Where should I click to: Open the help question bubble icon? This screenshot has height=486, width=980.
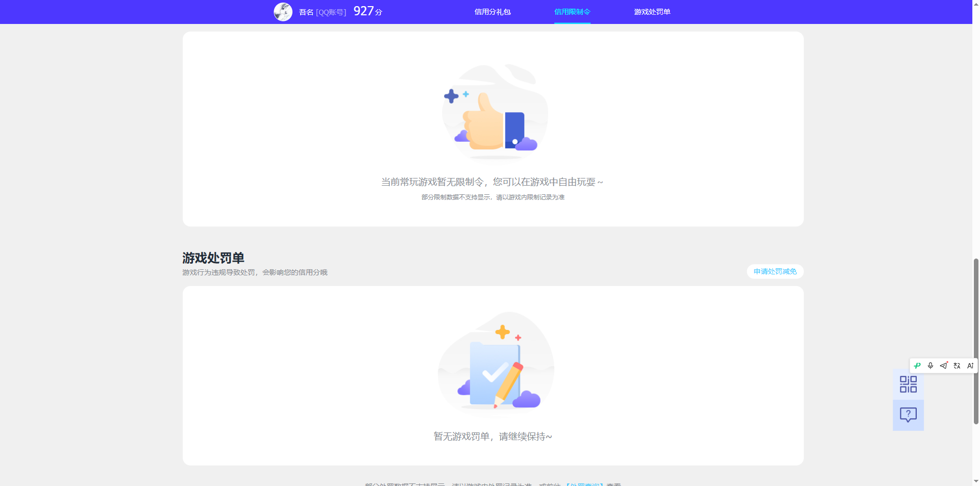pos(908,415)
